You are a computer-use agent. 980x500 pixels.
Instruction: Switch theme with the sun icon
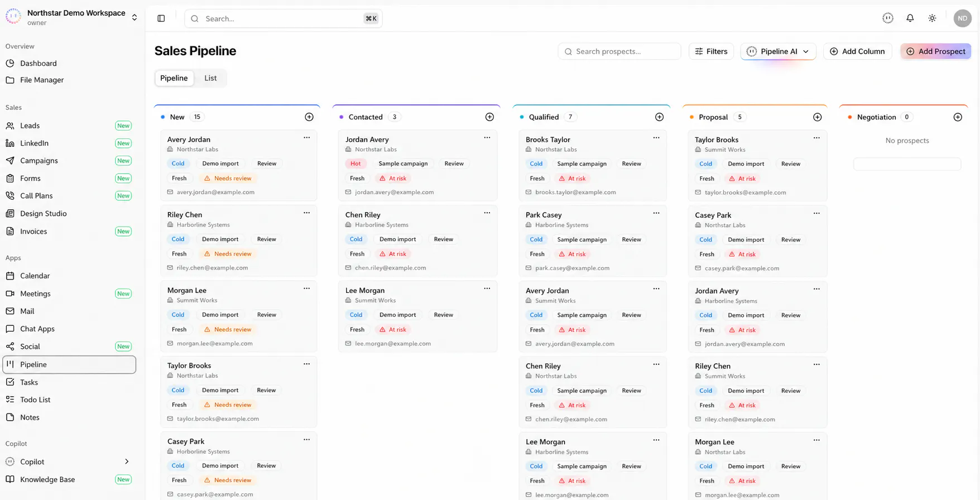coord(932,18)
